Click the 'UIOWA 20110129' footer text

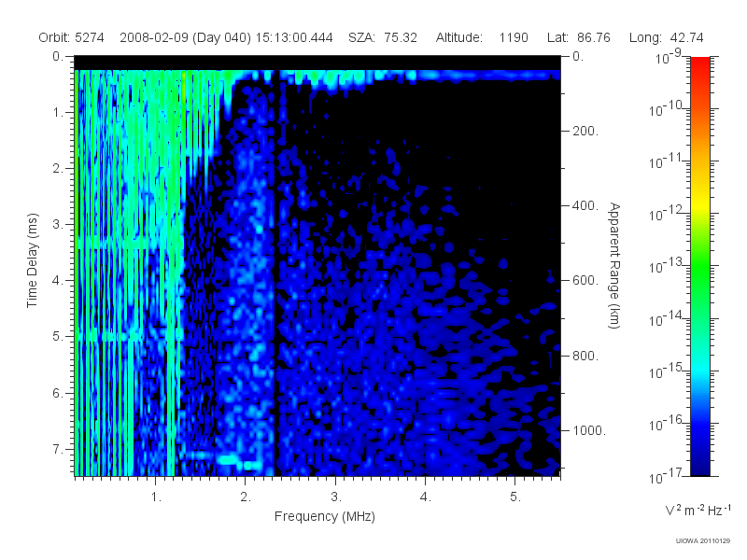703,540
